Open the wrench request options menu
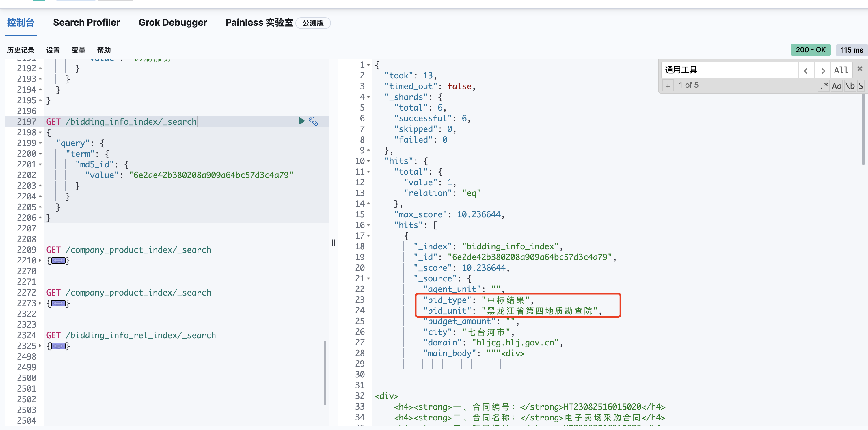The height and width of the screenshot is (430, 868). click(313, 121)
